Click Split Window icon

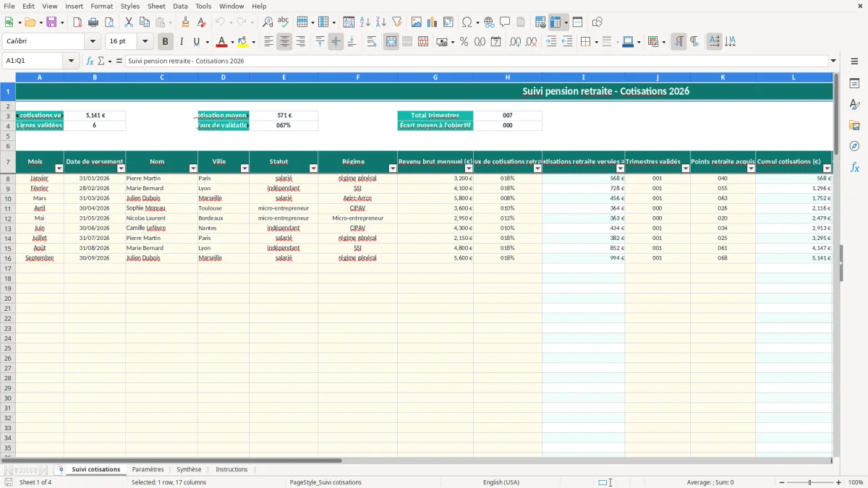coord(577,22)
